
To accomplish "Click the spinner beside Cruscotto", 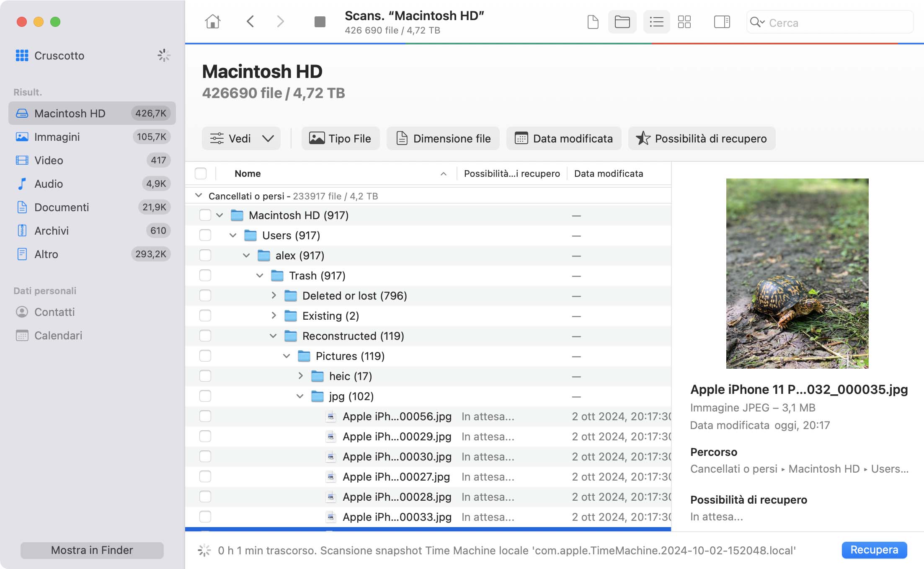I will coord(164,55).
